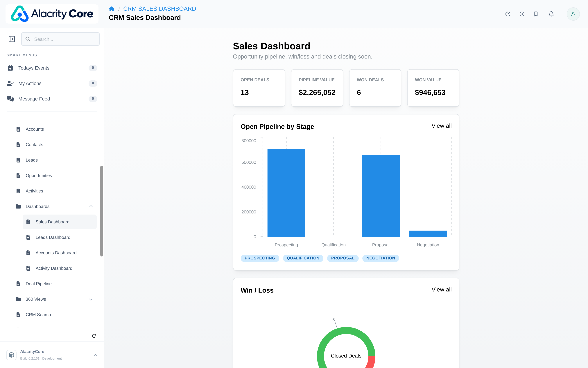
Task: Expand the AlacrityCore build info chevron
Action: pyautogui.click(x=96, y=355)
